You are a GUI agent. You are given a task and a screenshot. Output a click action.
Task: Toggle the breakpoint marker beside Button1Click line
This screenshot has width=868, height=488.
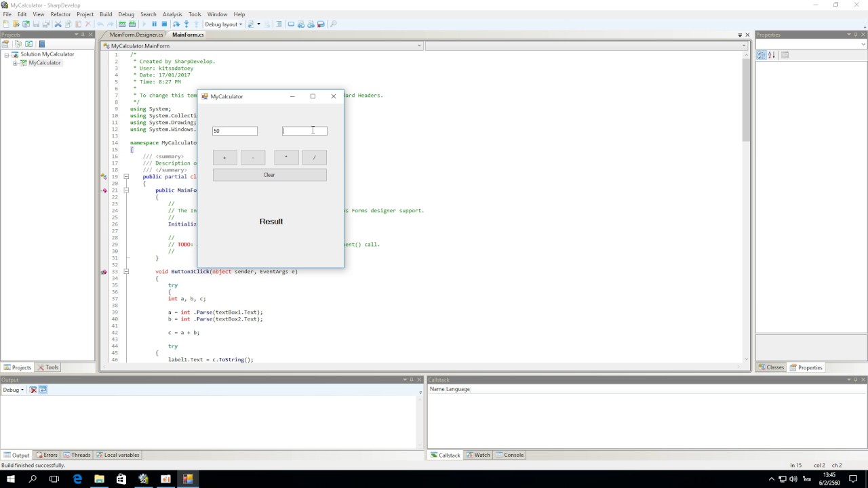pyautogui.click(x=104, y=272)
